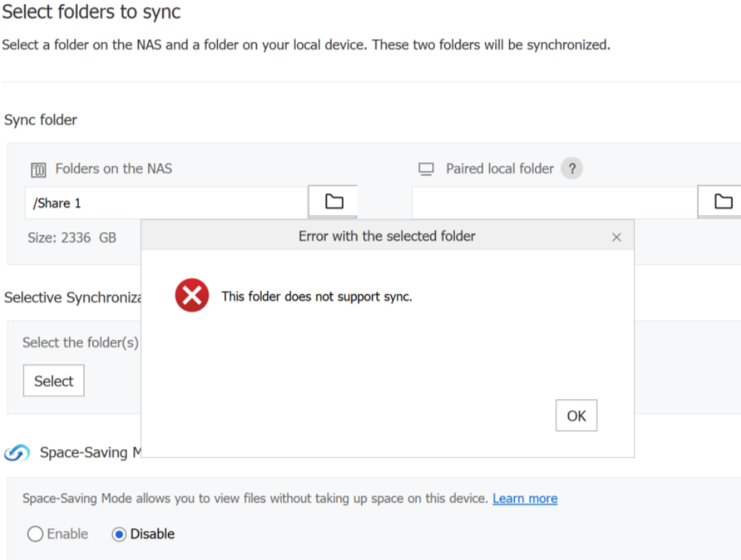Select the Disable radio button
Screen dimensions: 741x560
[119, 534]
